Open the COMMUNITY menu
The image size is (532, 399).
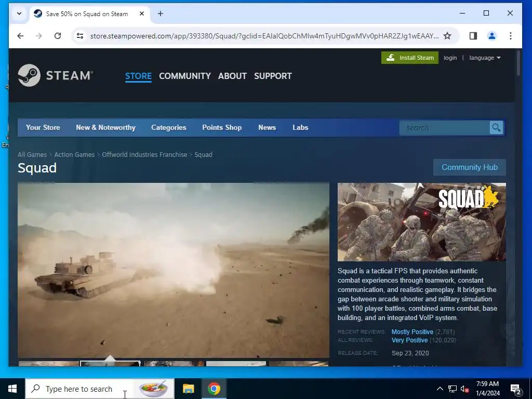pos(185,76)
